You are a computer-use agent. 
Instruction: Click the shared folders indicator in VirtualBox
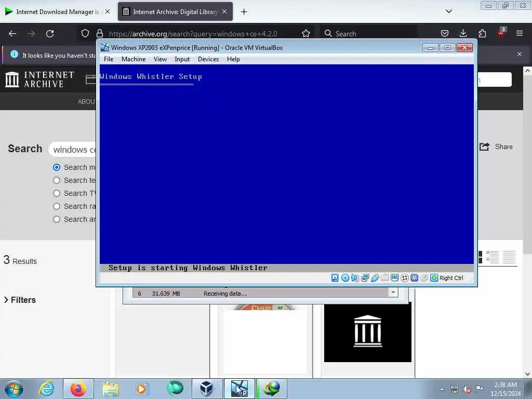[x=385, y=278]
